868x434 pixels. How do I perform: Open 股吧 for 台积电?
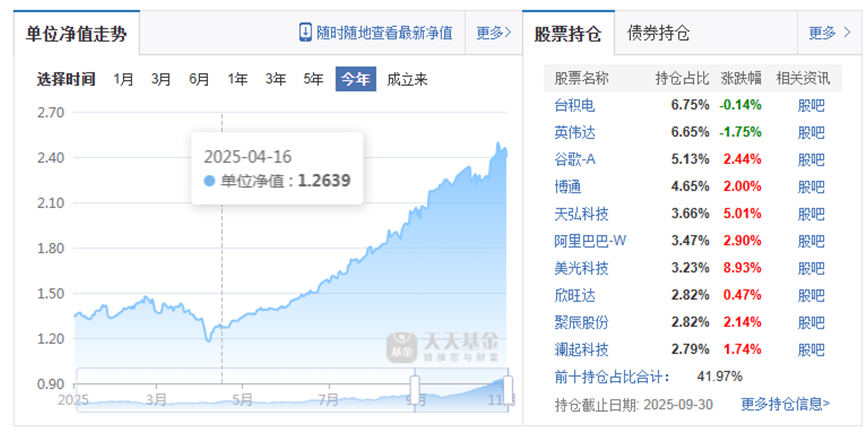(811, 105)
